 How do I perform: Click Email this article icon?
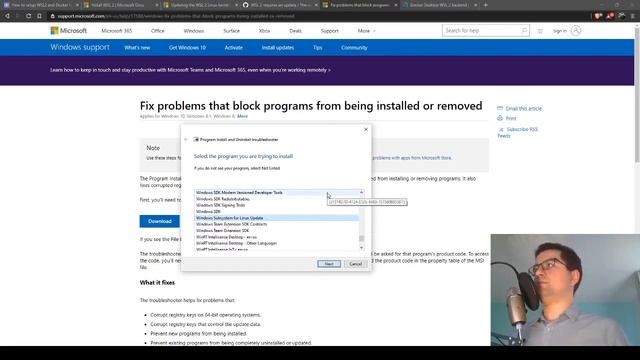[500, 109]
